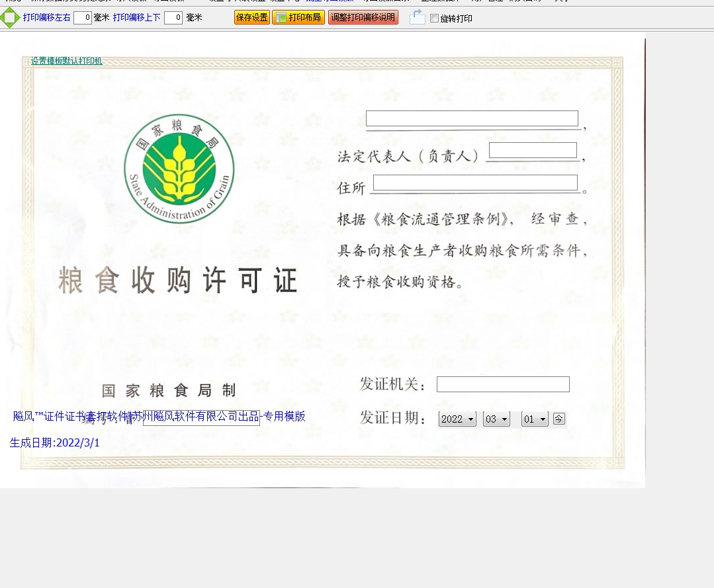714x588 pixels.
Task: Open the 01 day dropdown
Action: click(x=534, y=419)
